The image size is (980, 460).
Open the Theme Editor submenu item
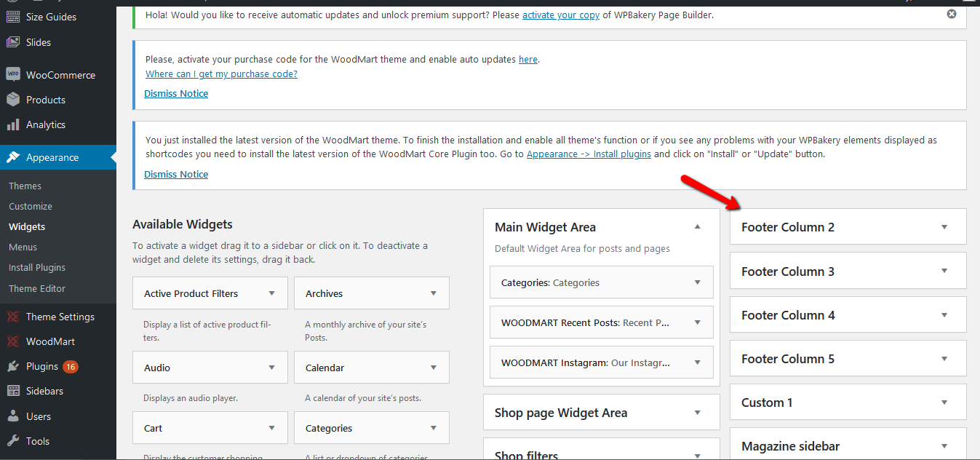click(x=37, y=288)
